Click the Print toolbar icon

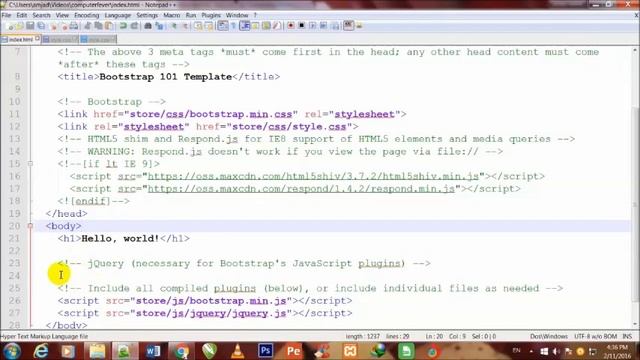[74, 26]
